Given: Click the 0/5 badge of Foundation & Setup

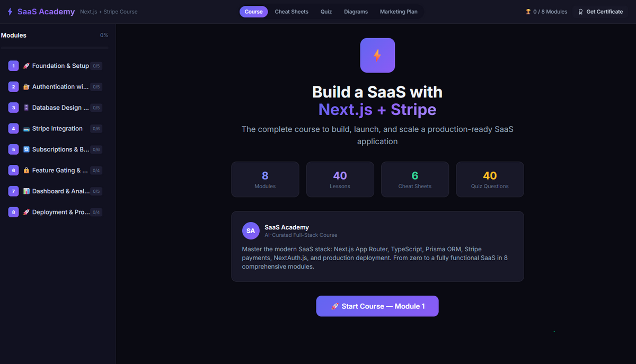Looking at the screenshot, I should tap(96, 66).
